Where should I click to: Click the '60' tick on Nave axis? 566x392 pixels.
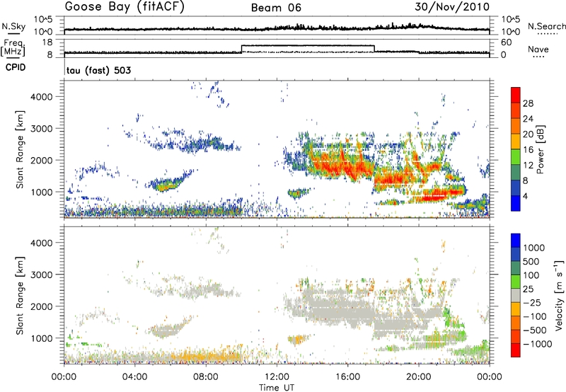pos(507,42)
